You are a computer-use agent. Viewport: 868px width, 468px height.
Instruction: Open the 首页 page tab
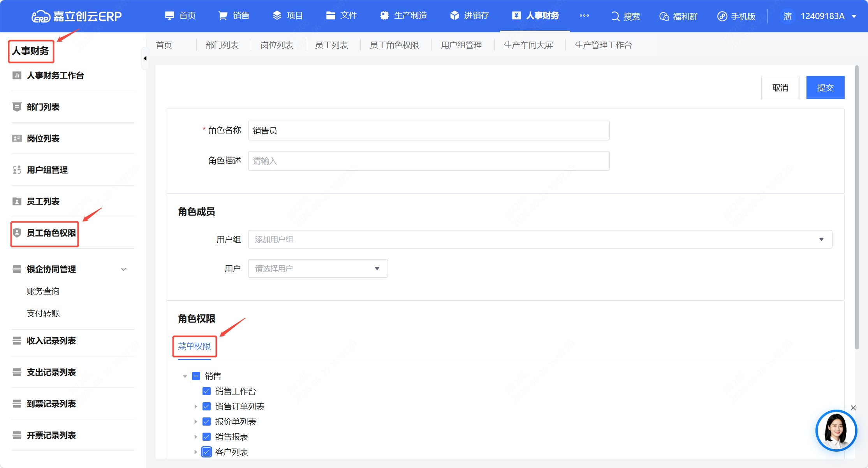coord(164,45)
